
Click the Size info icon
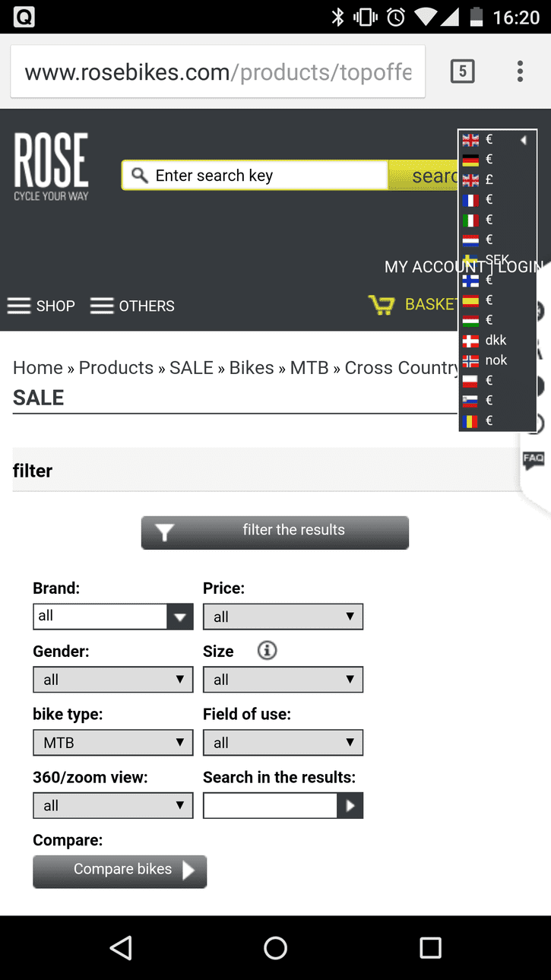[267, 651]
